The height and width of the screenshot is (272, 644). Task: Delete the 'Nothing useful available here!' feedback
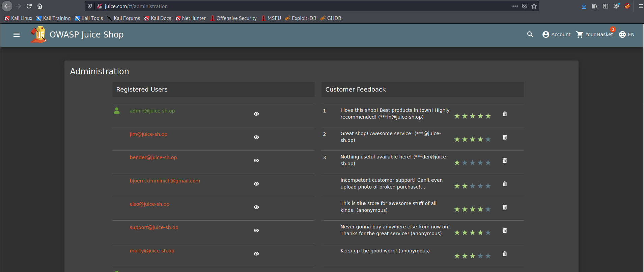pos(505,160)
